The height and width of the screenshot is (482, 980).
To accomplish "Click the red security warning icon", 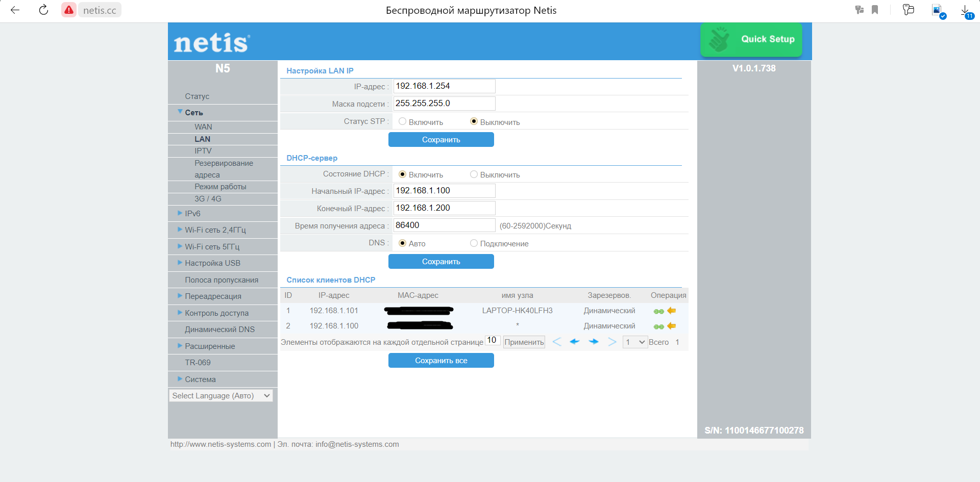I will [x=69, y=10].
